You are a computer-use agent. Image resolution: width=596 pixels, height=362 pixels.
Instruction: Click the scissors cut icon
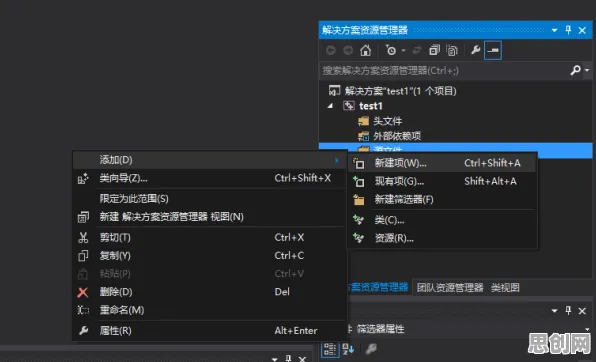click(83, 238)
